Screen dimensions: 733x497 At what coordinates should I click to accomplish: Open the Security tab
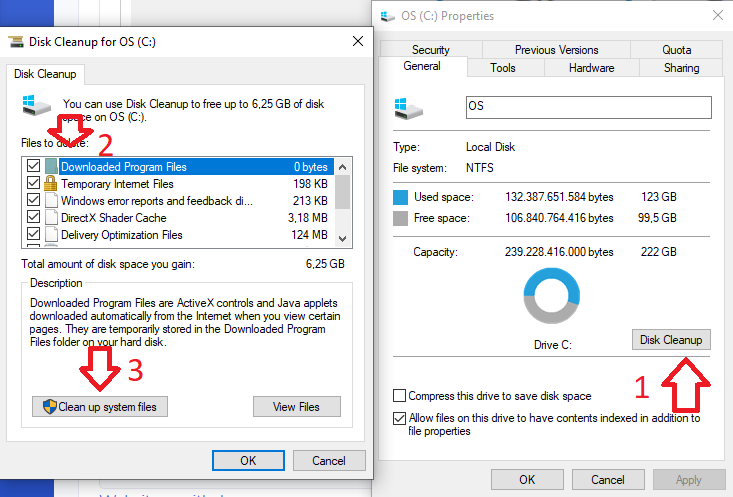pos(430,50)
